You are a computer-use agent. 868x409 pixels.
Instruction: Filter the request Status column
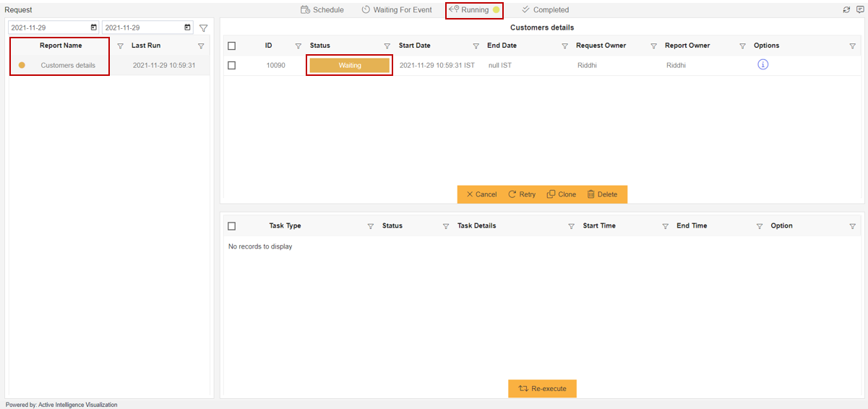point(387,46)
